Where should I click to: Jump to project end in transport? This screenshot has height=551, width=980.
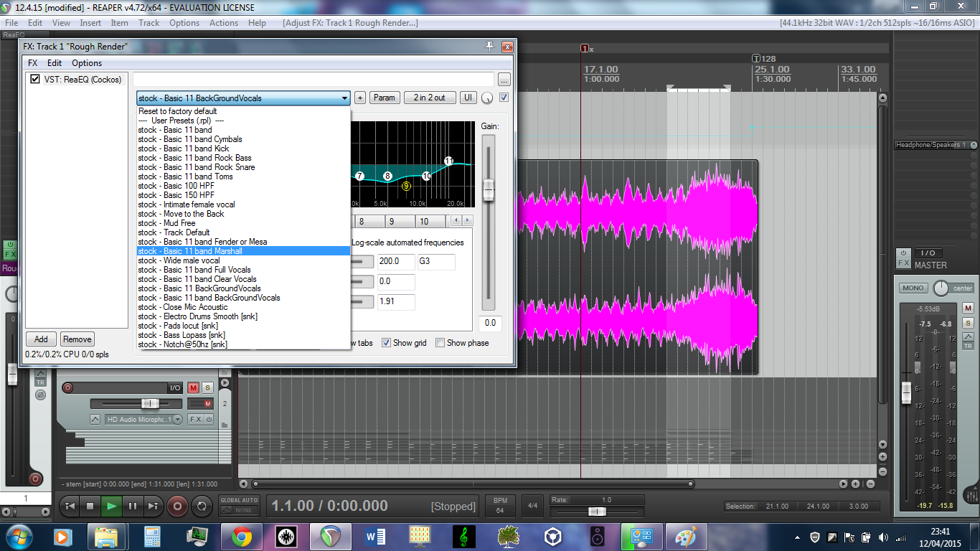click(x=153, y=506)
